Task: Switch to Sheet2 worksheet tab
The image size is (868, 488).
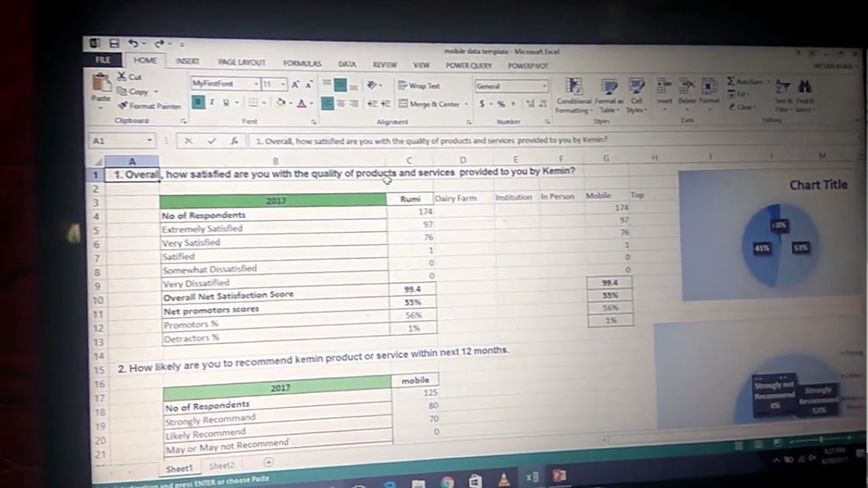Action: 222,466
